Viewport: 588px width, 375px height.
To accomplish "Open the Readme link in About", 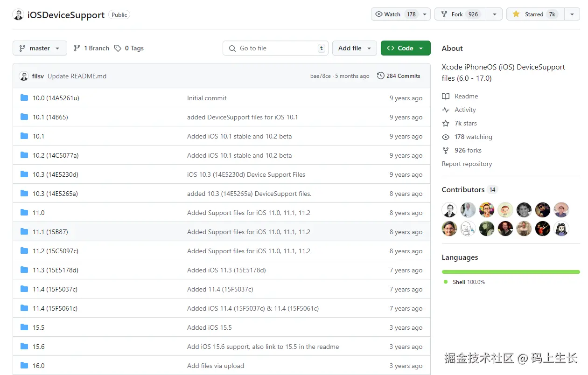I will pos(460,96).
